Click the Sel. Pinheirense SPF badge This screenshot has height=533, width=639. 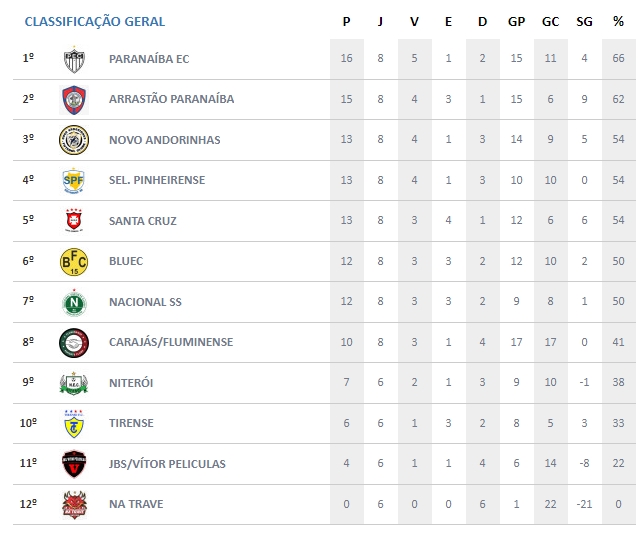click(x=74, y=180)
